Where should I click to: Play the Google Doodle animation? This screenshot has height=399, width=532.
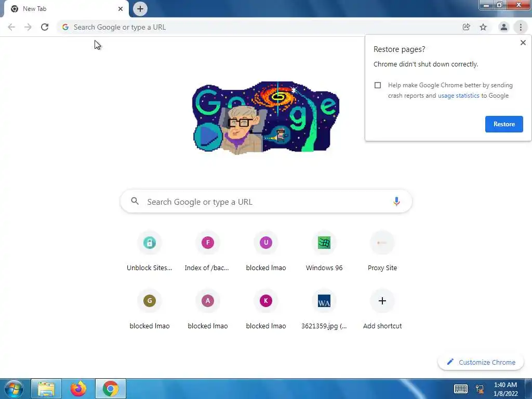pyautogui.click(x=207, y=137)
